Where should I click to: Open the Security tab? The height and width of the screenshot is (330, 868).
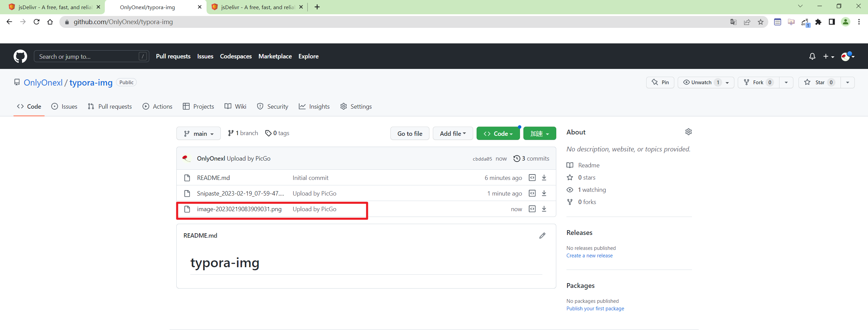point(272,107)
